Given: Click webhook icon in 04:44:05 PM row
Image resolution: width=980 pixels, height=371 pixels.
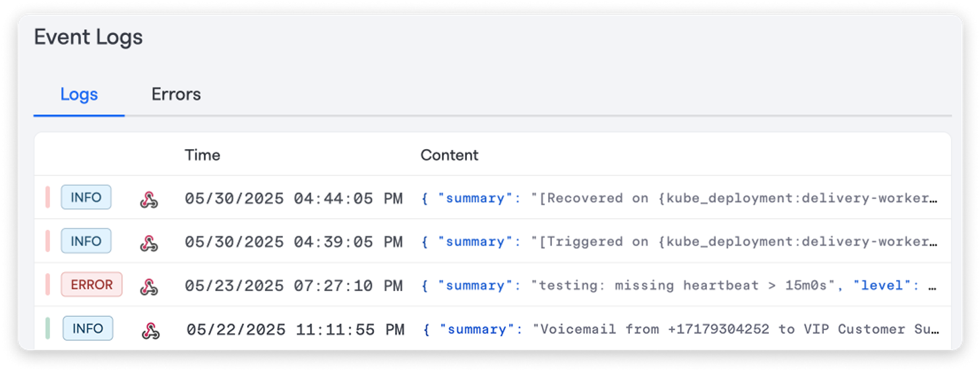Looking at the screenshot, I should point(149,199).
